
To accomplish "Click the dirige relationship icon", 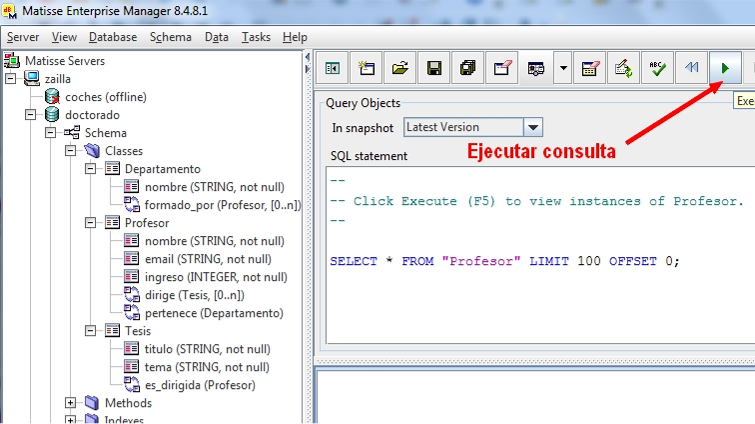I will point(132,295).
